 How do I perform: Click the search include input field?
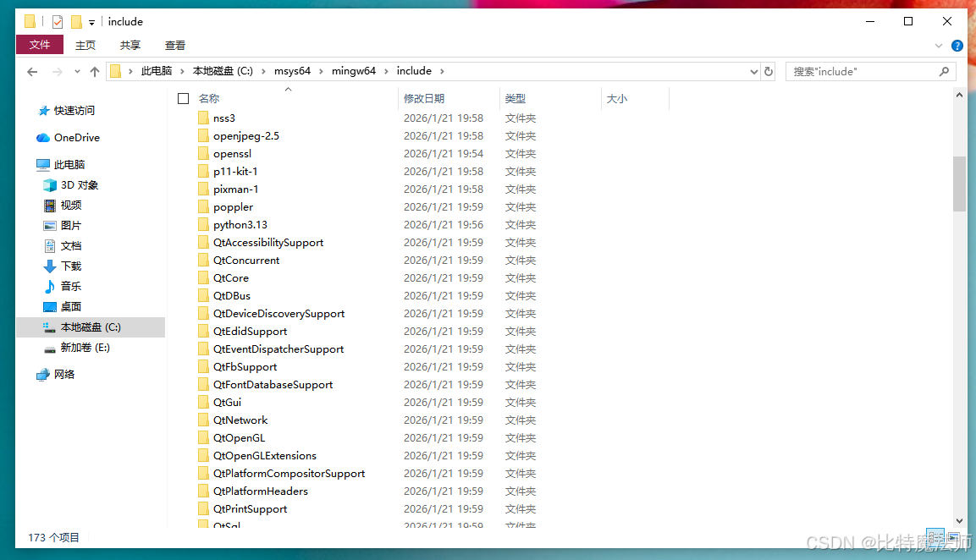(862, 72)
